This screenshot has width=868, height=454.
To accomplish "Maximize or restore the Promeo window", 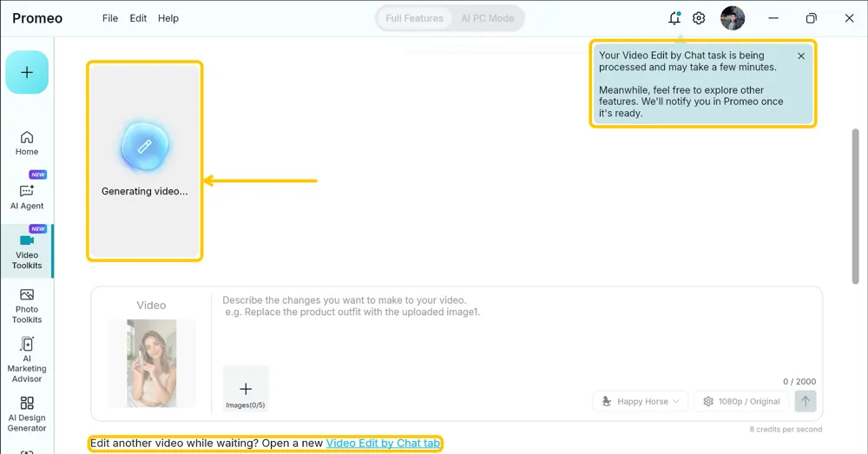I will [811, 18].
